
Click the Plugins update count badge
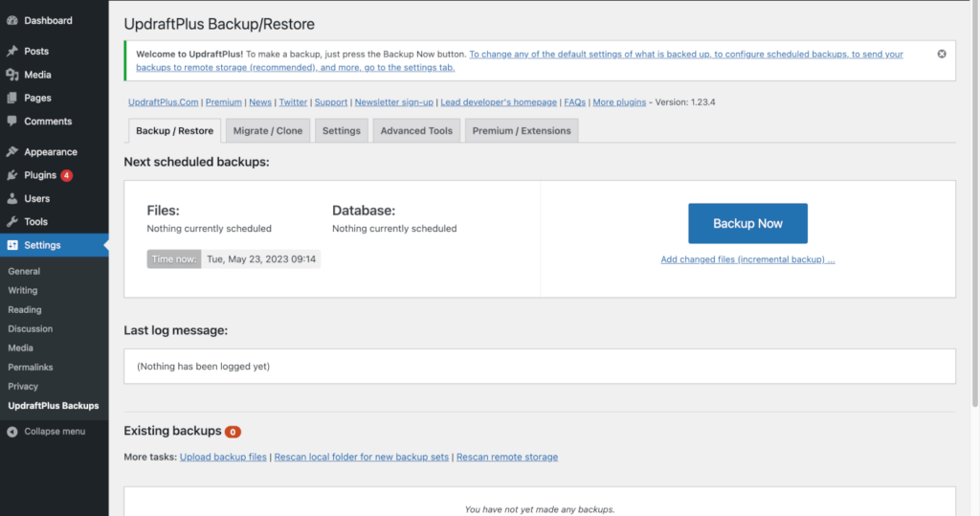coord(66,175)
